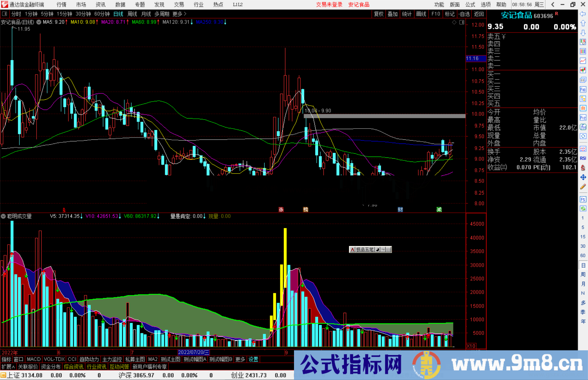Select the pencil drawing tool icon
The height and width of the screenshot is (380, 588).
(x=583, y=187)
